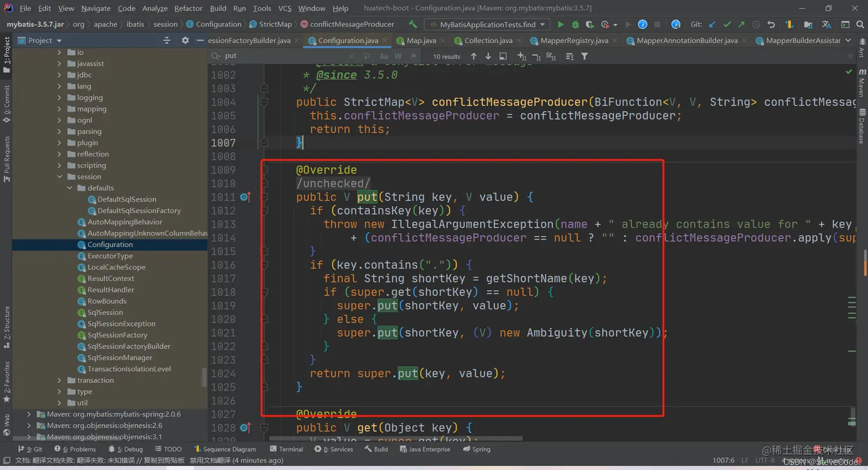
Task: Click StrictMap breadcrumb in navigation bar
Action: (x=270, y=24)
